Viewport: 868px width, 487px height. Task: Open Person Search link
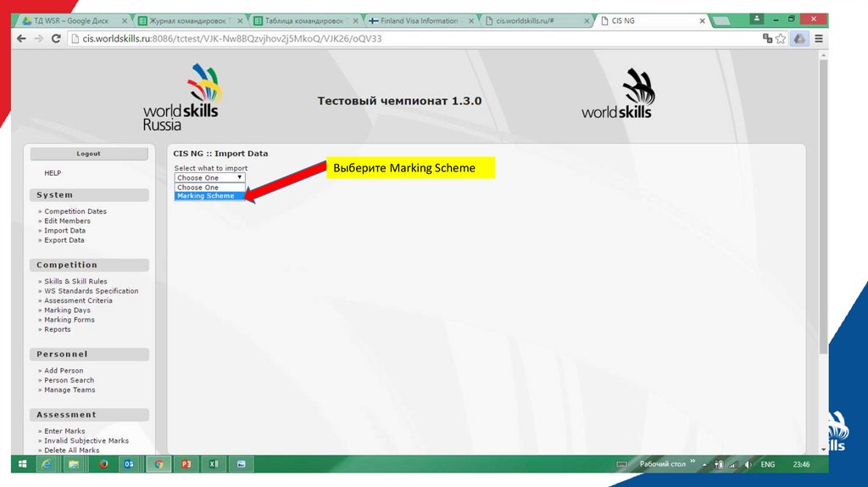(x=70, y=380)
